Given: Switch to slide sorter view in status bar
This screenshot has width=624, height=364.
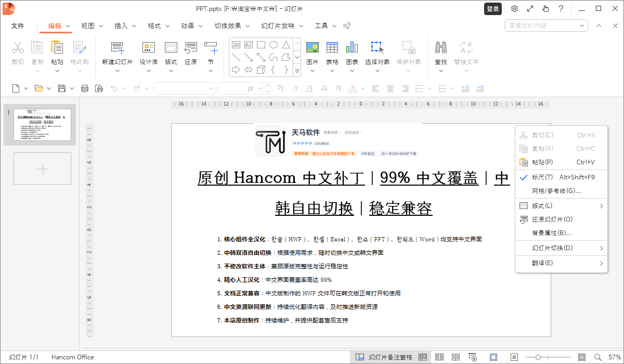Looking at the screenshot, I should pos(439,357).
